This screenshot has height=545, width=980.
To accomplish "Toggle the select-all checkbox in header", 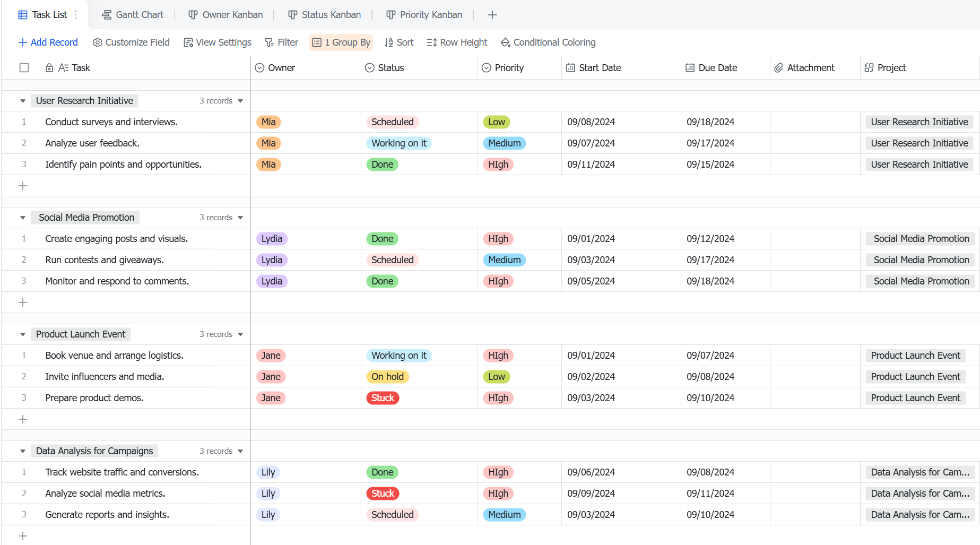I will pyautogui.click(x=24, y=68).
